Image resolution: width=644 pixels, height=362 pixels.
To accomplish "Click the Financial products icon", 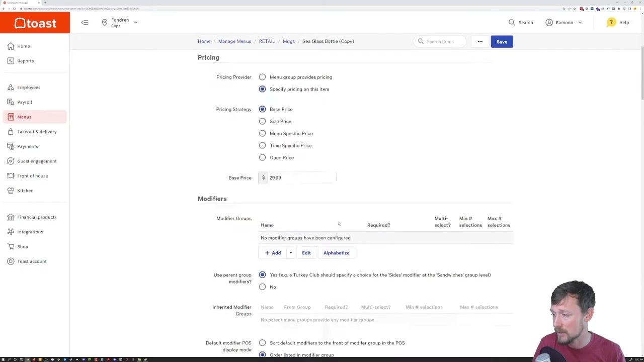I will pos(11,217).
